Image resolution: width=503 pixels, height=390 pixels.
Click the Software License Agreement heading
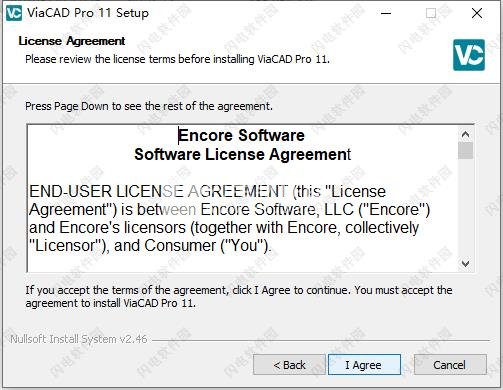242,154
